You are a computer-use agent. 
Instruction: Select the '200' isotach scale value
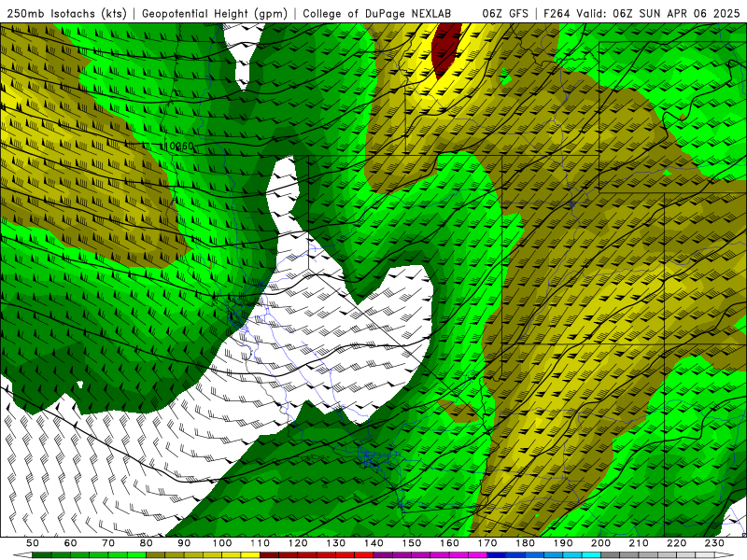click(x=600, y=543)
